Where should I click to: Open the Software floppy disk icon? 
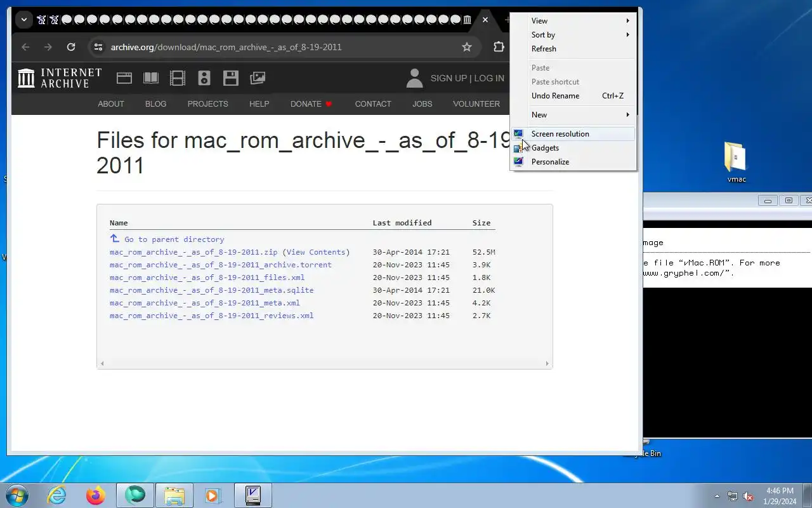[231, 78]
